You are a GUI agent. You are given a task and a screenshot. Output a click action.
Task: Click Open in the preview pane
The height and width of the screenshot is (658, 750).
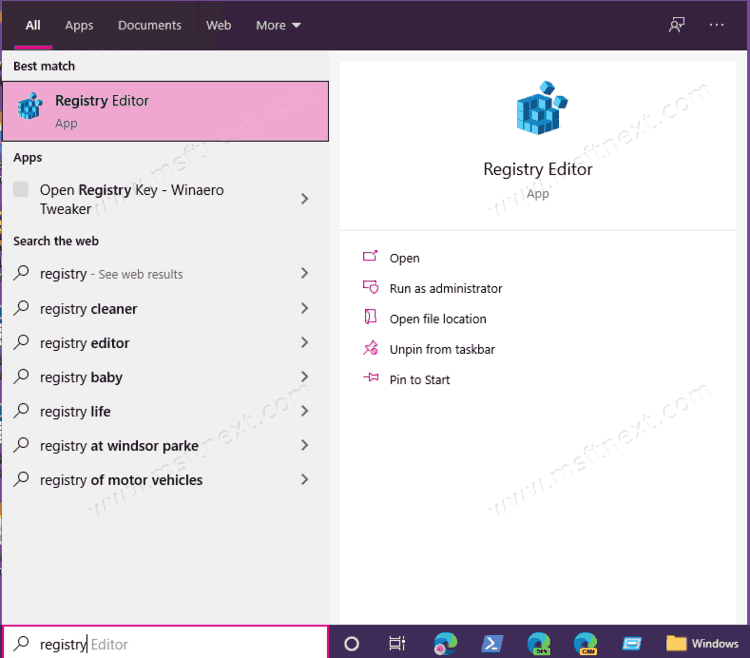pyautogui.click(x=404, y=258)
